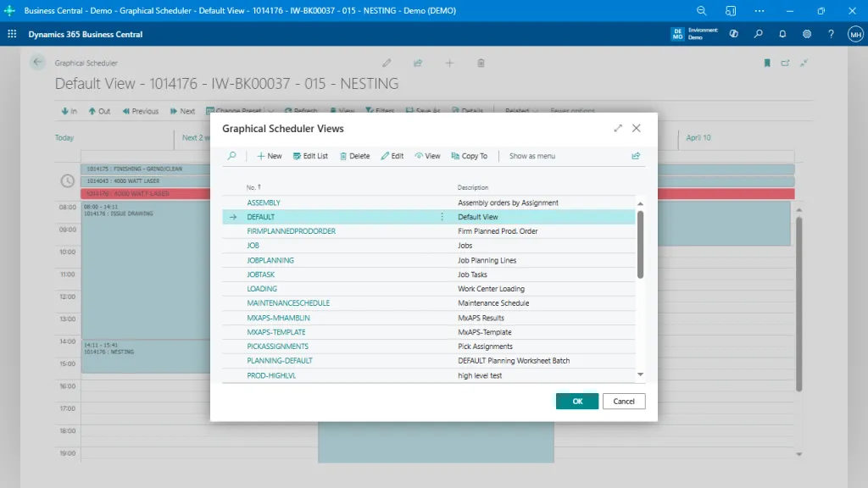Open Business Central settings gear

tap(807, 34)
